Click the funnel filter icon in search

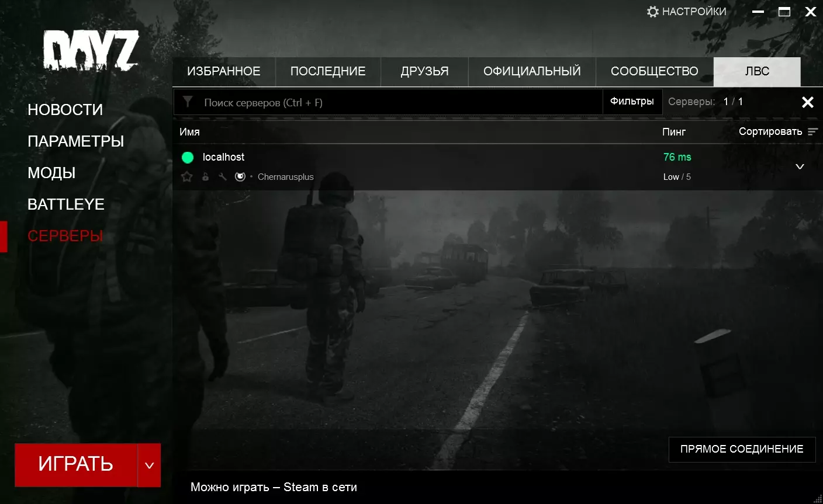coord(188,102)
